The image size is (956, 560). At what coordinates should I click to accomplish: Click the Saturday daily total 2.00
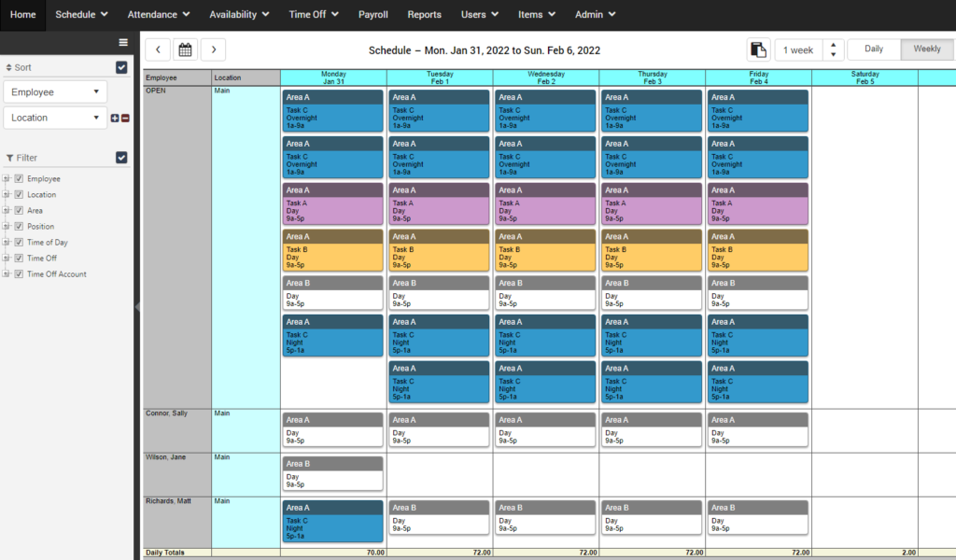(908, 553)
